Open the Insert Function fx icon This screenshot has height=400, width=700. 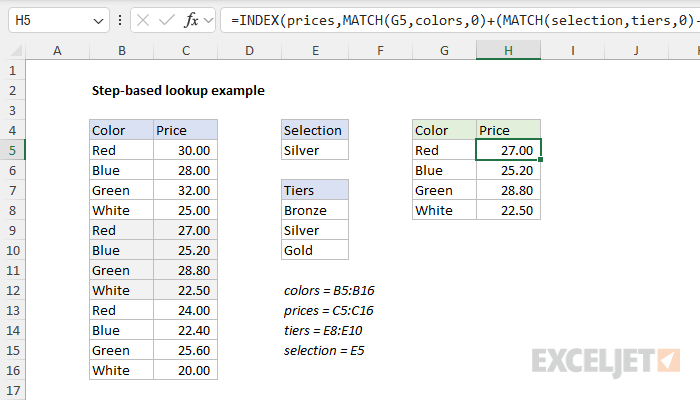pyautogui.click(x=191, y=20)
